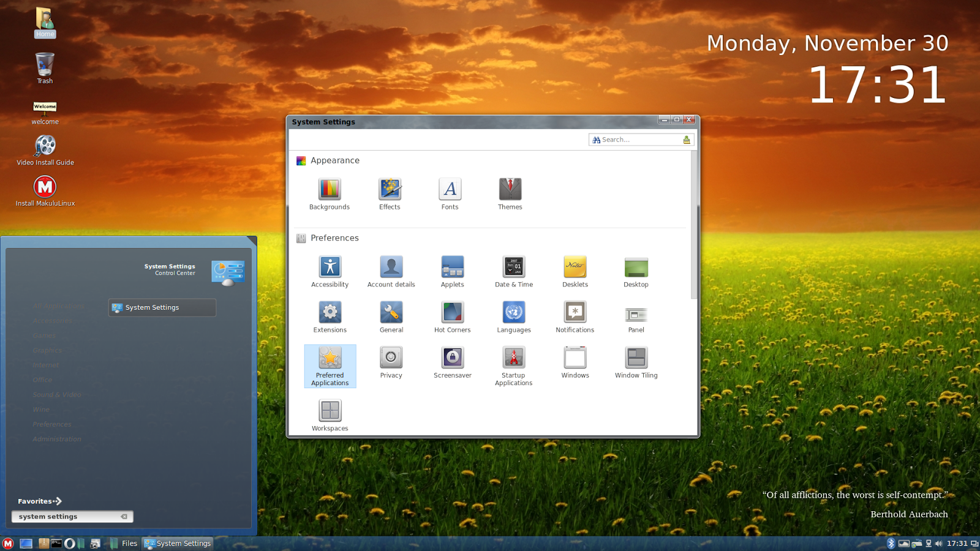Open Startup Applications
Viewport: 980px width, 551px height.
coord(514,366)
